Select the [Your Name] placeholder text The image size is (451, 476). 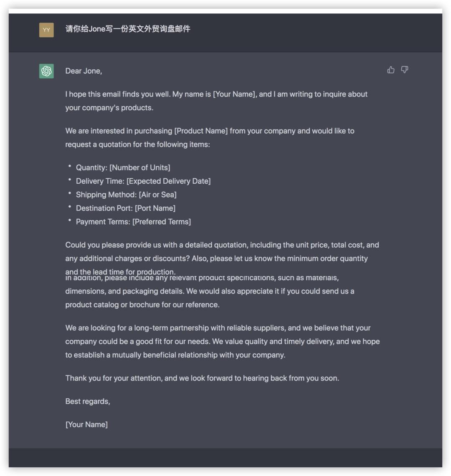click(x=86, y=424)
